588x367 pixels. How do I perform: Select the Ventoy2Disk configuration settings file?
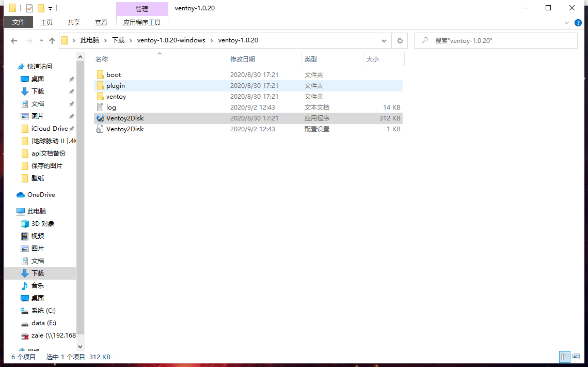(x=248, y=129)
